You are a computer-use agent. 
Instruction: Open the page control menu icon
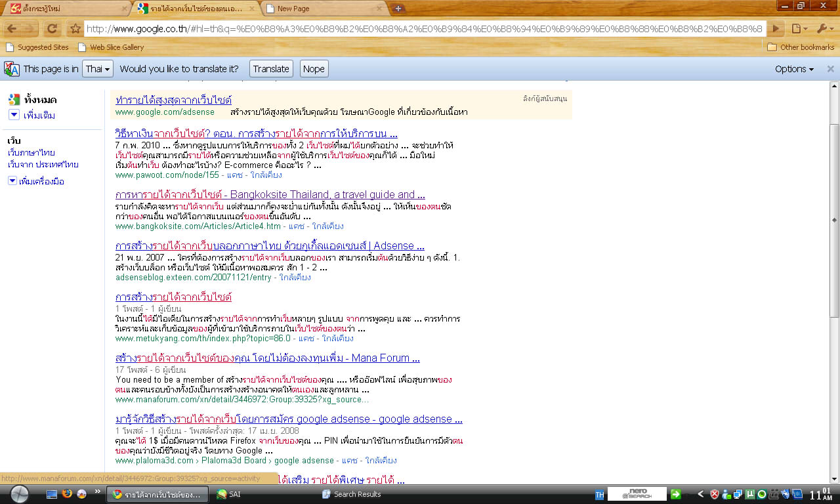click(799, 29)
